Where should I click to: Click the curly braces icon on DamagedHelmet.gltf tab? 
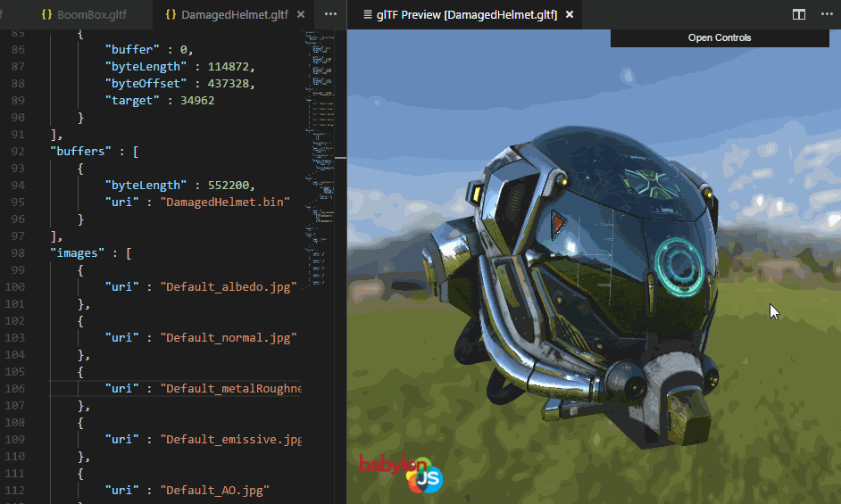171,14
